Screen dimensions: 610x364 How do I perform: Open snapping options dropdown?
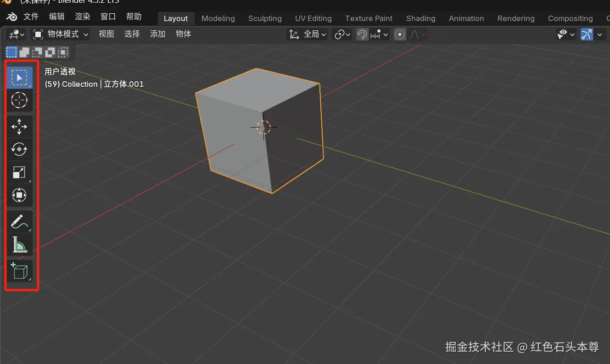(x=379, y=34)
